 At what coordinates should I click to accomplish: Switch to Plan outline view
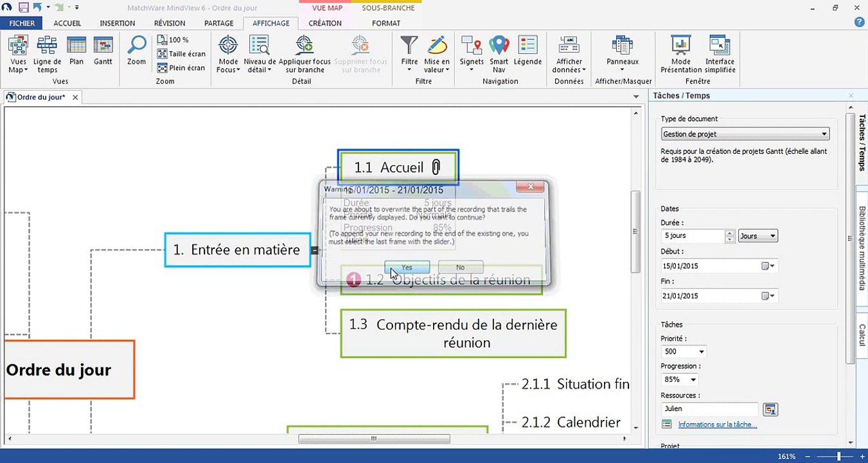(76, 51)
